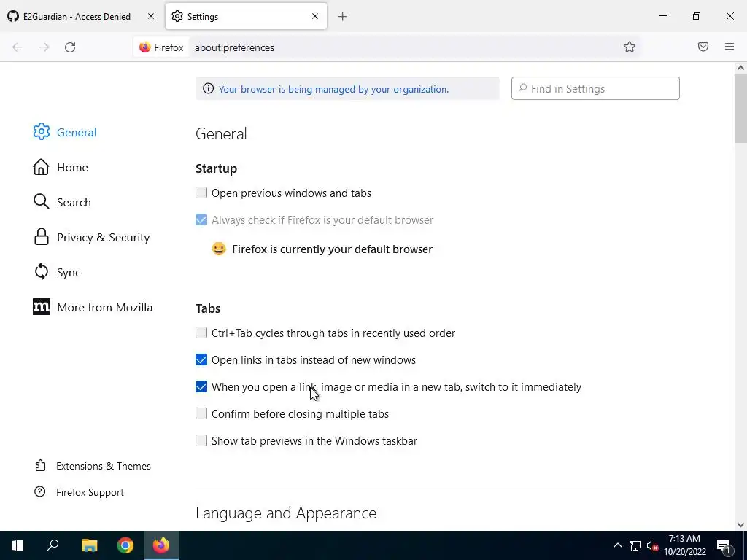The image size is (747, 560).
Task: Click the Sync arrows icon in sidebar
Action: tap(42, 271)
